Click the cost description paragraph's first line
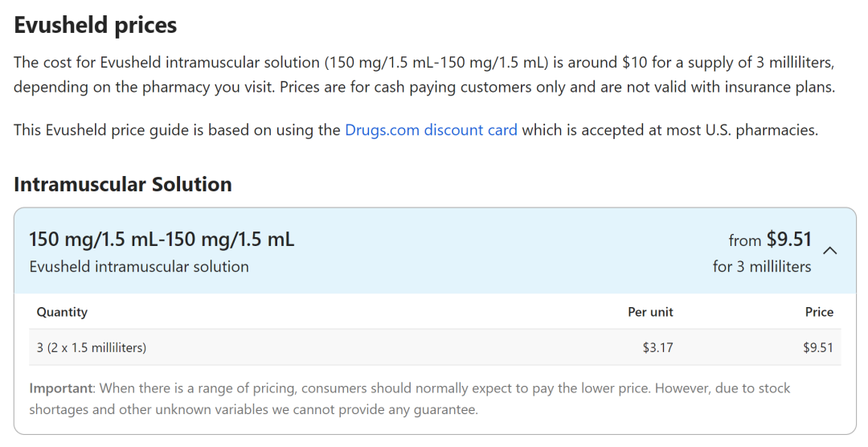 (321, 63)
